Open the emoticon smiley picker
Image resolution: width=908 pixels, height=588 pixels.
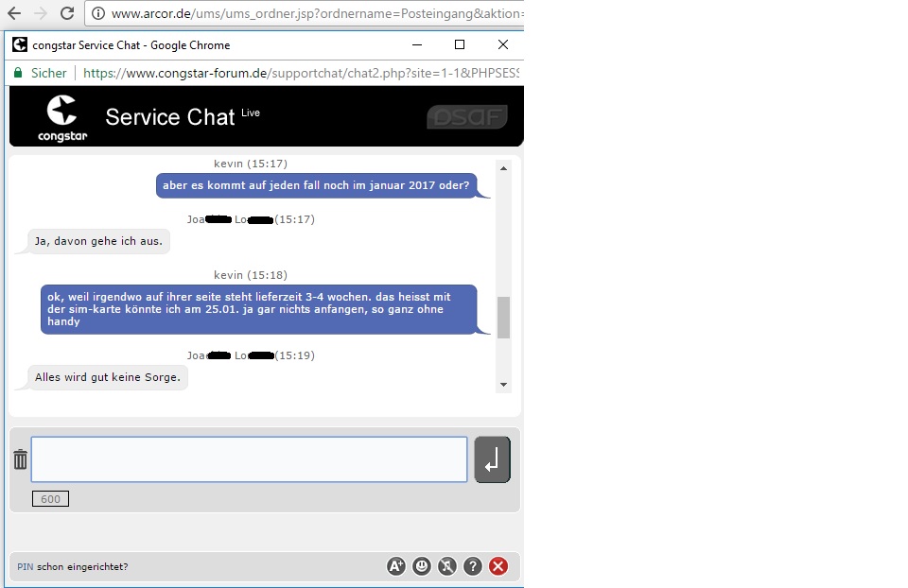click(x=422, y=566)
